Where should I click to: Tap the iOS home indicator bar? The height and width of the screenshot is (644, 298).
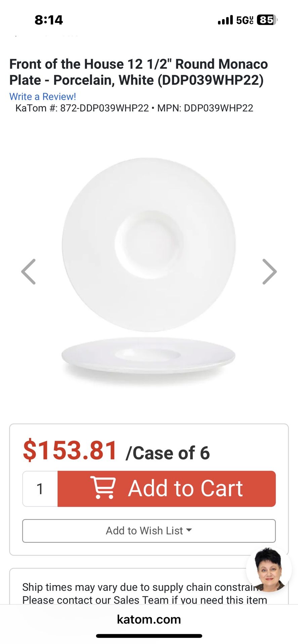coord(149,636)
